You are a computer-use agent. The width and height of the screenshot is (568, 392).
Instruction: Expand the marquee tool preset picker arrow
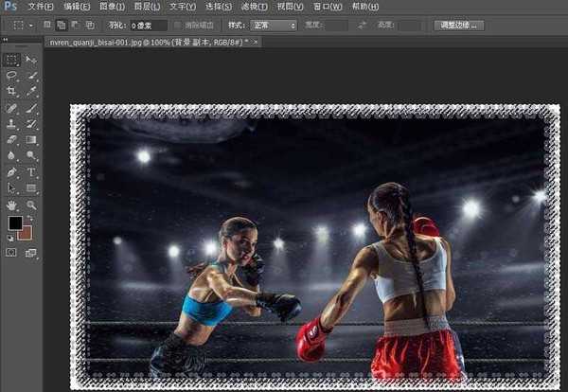30,25
